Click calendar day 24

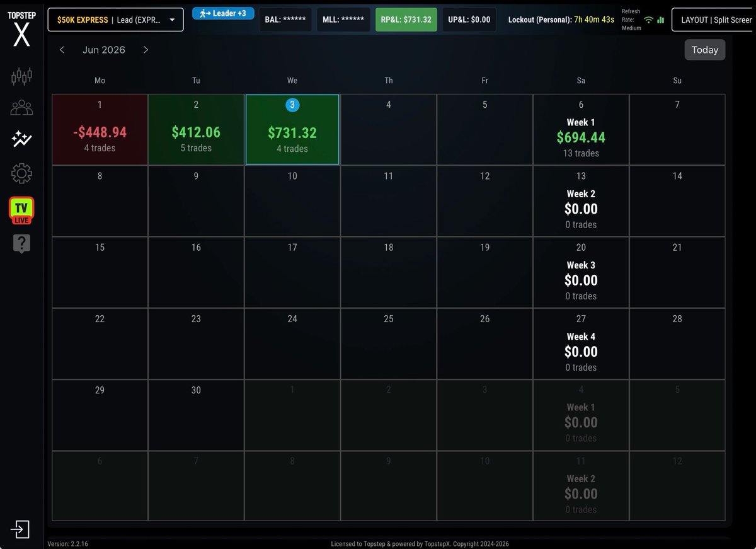point(292,344)
